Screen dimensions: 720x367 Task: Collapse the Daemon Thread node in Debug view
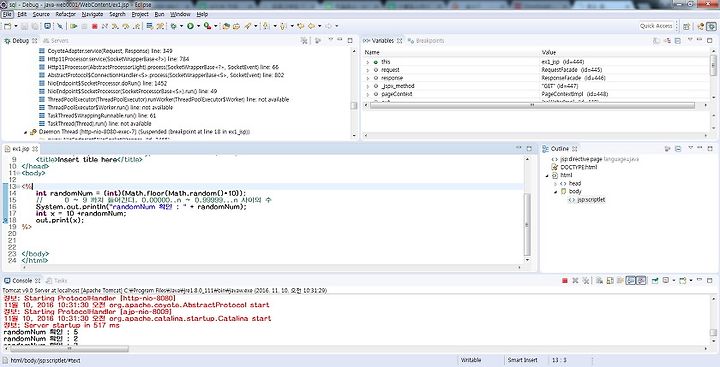pos(26,132)
